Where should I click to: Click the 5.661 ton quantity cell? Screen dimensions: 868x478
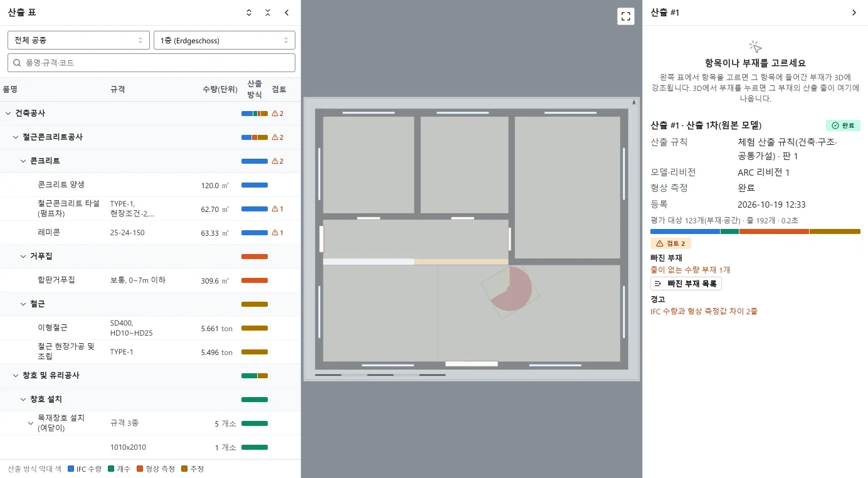click(x=216, y=329)
